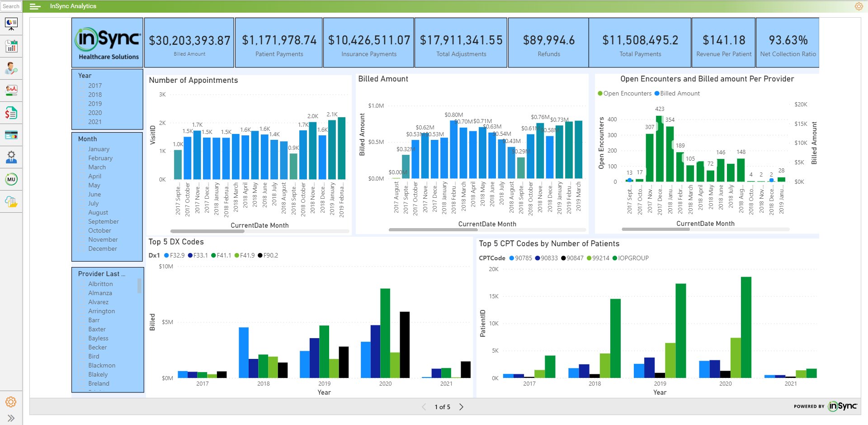Viewport: 868px width, 425px height.
Task: Click the Net Collection Ratio card
Action: (788, 43)
